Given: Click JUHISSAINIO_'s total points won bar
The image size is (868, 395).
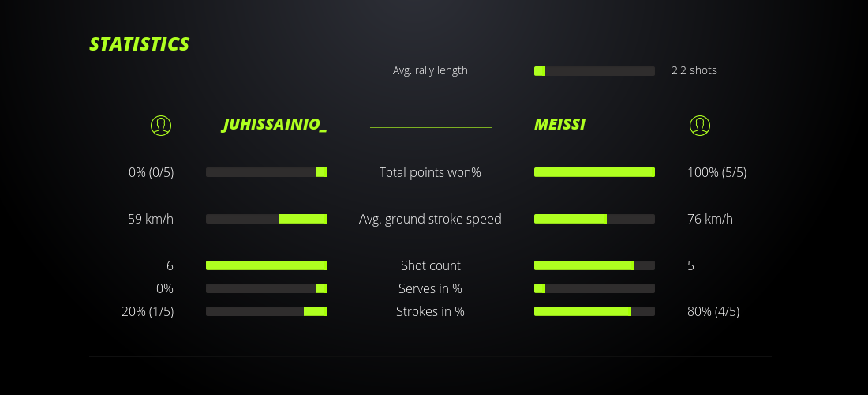Looking at the screenshot, I should pos(267,172).
